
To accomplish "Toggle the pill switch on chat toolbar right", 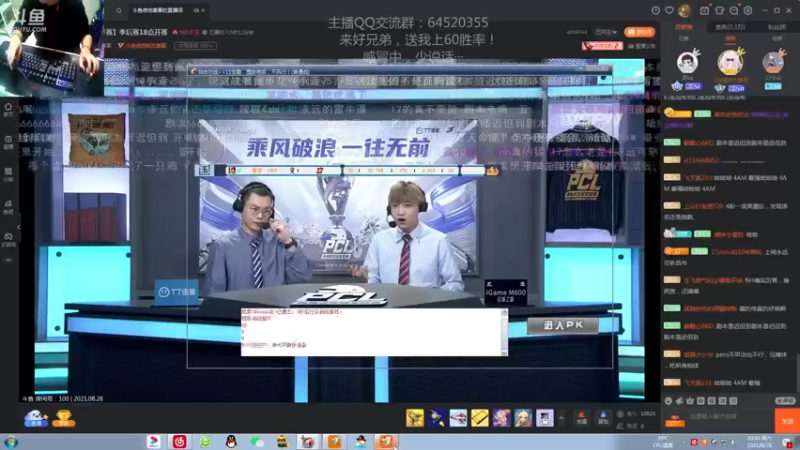I will (785, 401).
